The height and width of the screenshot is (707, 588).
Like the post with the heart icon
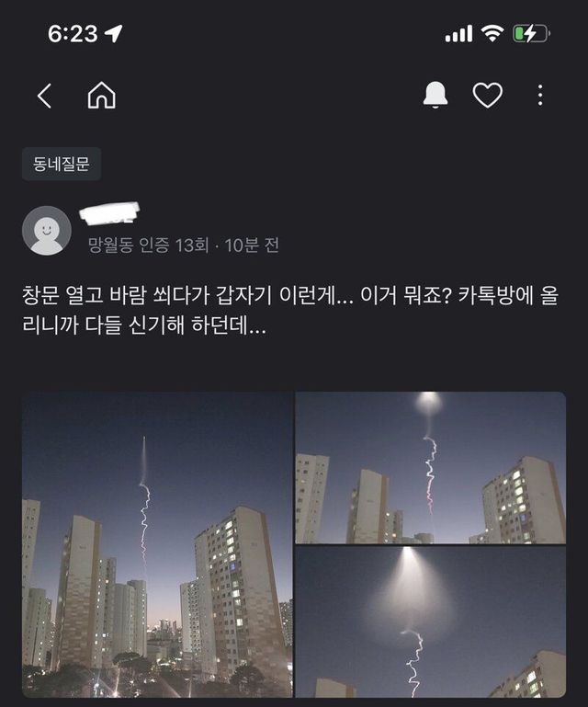pos(488,95)
